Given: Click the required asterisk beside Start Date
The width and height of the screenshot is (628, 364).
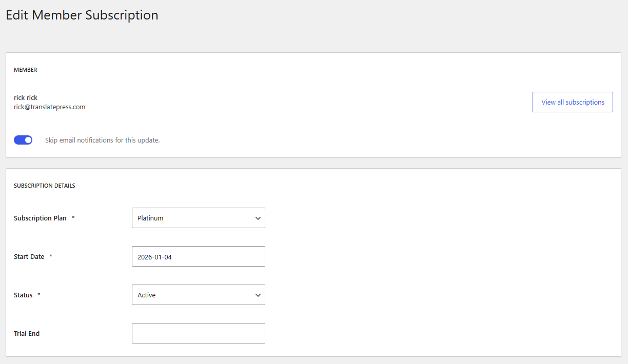Looking at the screenshot, I should 51,256.
